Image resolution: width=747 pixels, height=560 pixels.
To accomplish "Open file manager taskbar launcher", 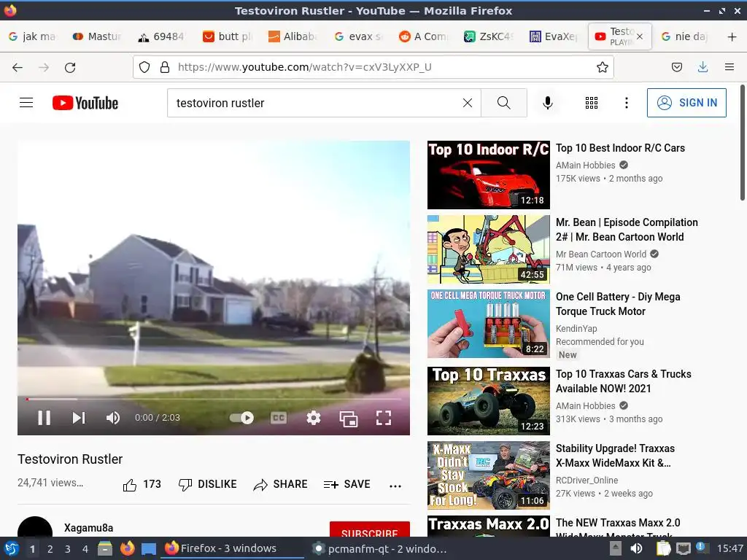I will (105, 548).
